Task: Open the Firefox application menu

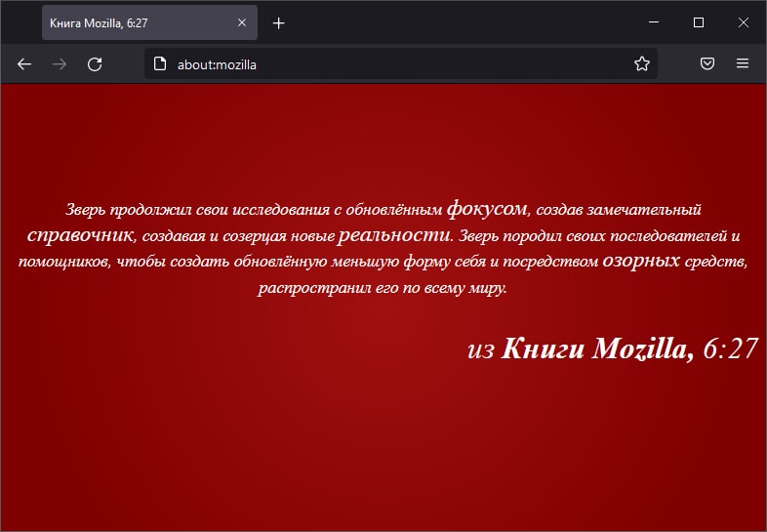Action: (742, 63)
